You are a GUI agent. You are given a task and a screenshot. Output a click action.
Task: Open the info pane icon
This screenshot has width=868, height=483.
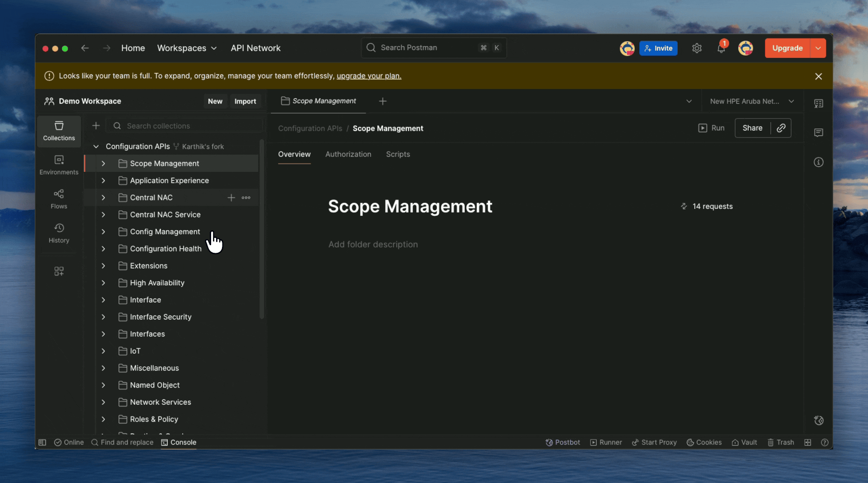coord(818,162)
